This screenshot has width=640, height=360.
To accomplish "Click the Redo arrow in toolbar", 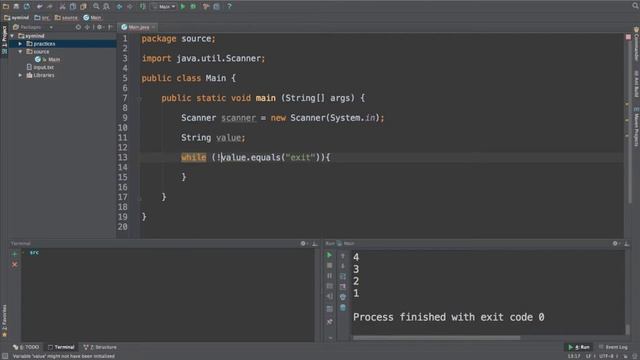I will coord(50,7).
